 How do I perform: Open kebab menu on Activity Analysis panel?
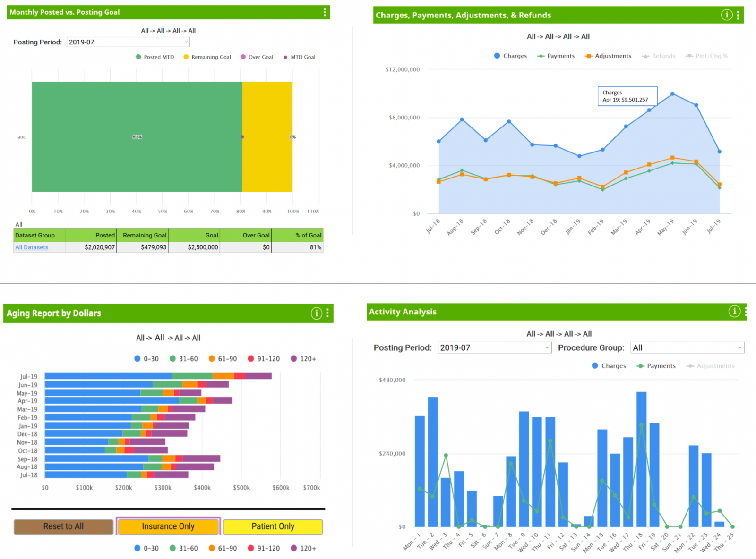tap(745, 311)
